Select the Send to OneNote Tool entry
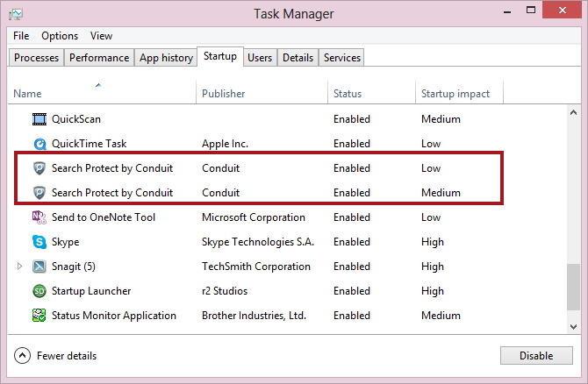Screen dimensions: 588x384 [104, 217]
